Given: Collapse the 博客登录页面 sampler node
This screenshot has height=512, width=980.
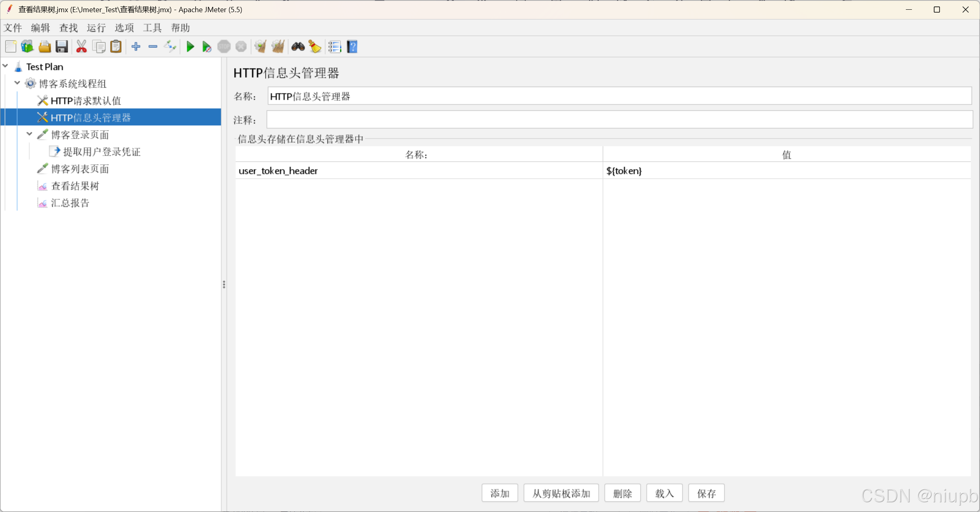Looking at the screenshot, I should pyautogui.click(x=29, y=134).
